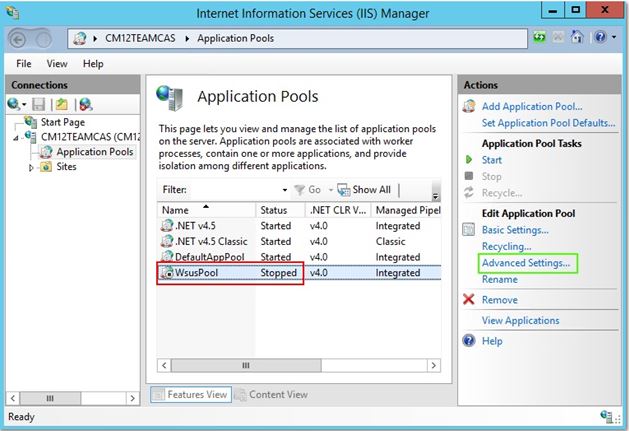Click Help link in Actions pane
The width and height of the screenshot is (629, 431).
click(492, 341)
